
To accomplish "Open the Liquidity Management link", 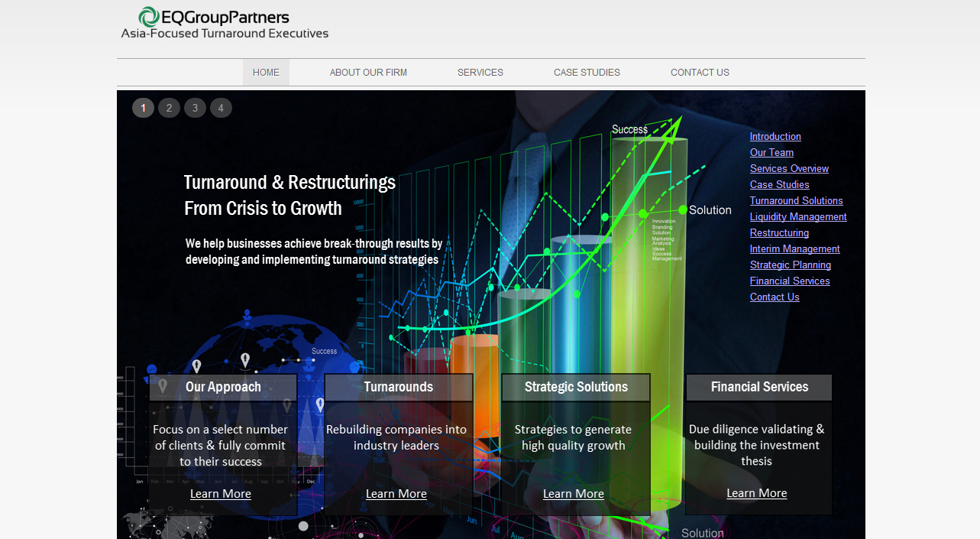I will [798, 217].
